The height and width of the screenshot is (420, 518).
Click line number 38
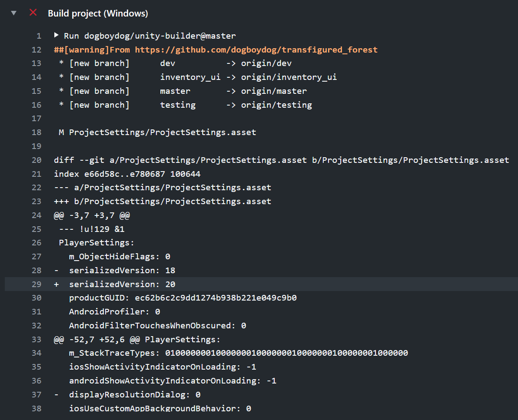pos(37,408)
